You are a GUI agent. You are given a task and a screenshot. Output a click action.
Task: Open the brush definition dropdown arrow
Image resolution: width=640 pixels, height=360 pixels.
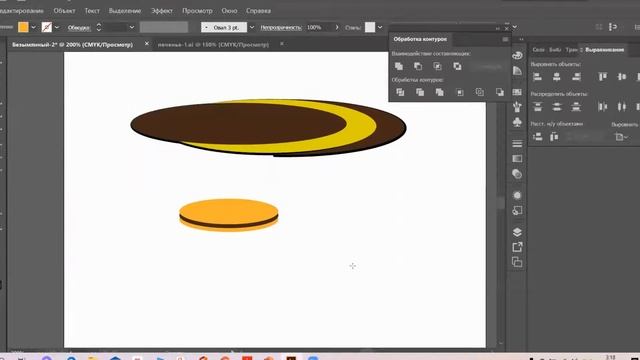click(x=251, y=27)
